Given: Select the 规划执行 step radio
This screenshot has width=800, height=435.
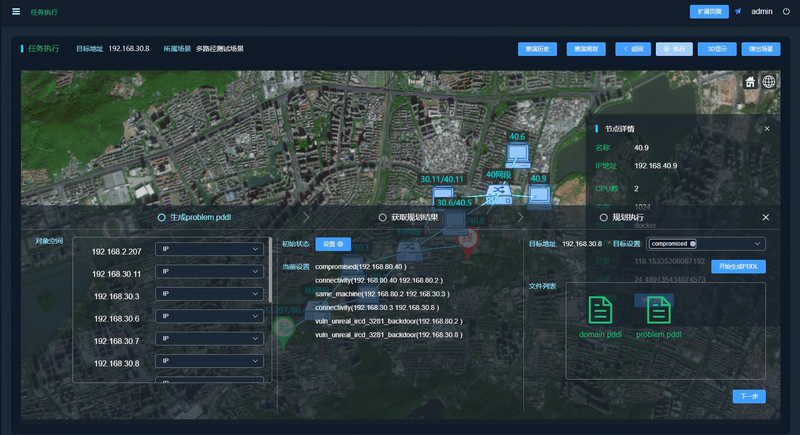Looking at the screenshot, I should [604, 217].
